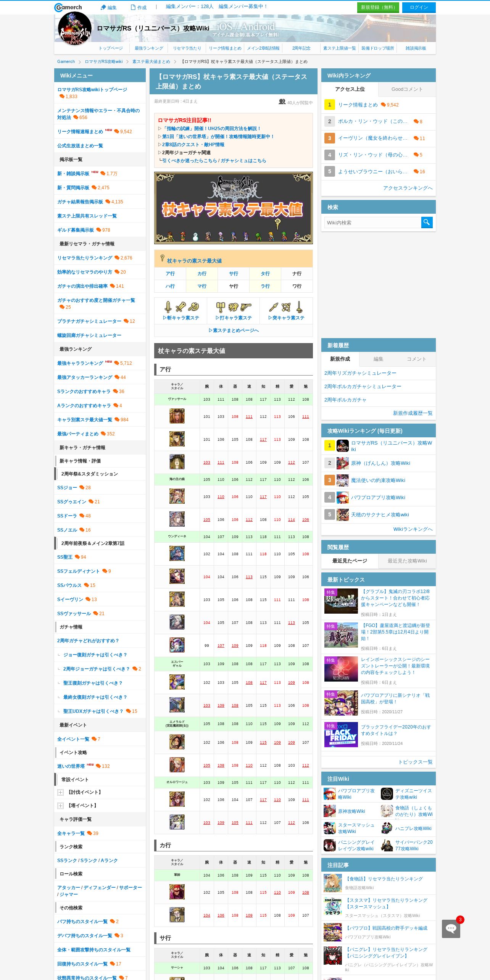Expand the 【塔イベント】 plus toggle
This screenshot has height=980, width=490.
60,806
